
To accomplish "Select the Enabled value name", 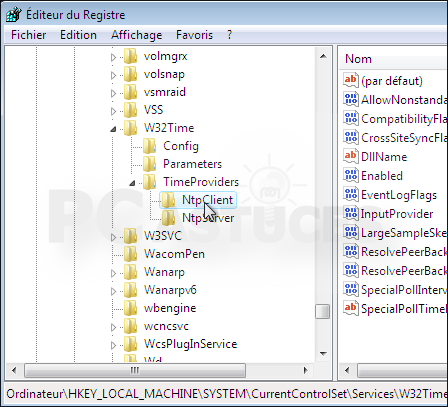I will click(x=382, y=176).
